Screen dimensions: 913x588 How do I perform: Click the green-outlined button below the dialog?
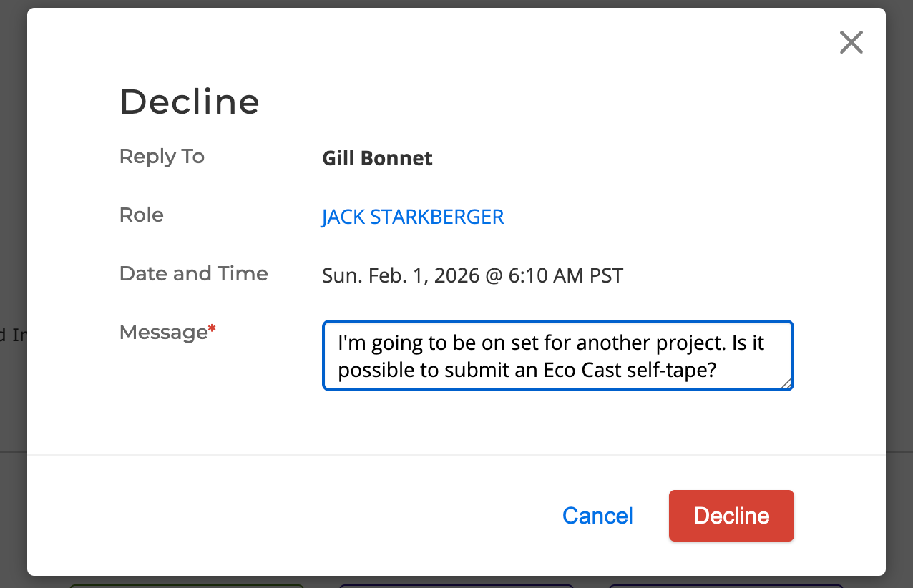[186, 586]
